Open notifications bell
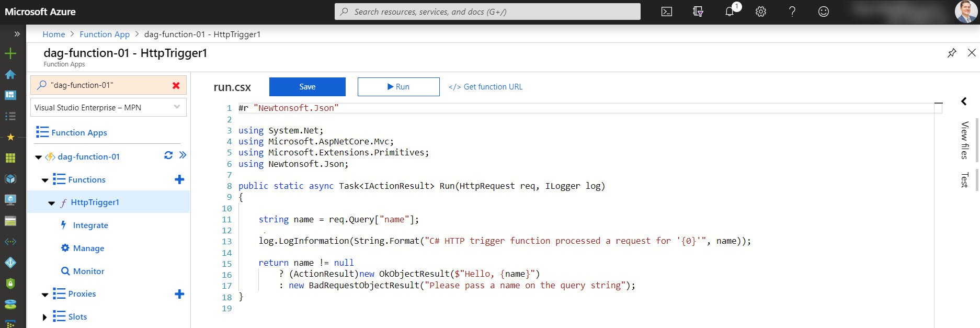Viewport: 980px width, 328px height. 730,11
